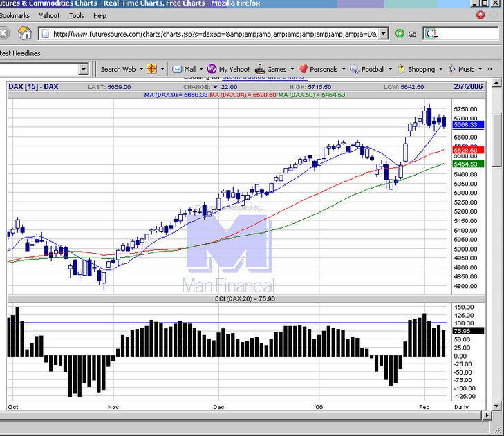This screenshot has width=504, height=436.
Task: Open the URL history dropdown
Action: (x=383, y=34)
